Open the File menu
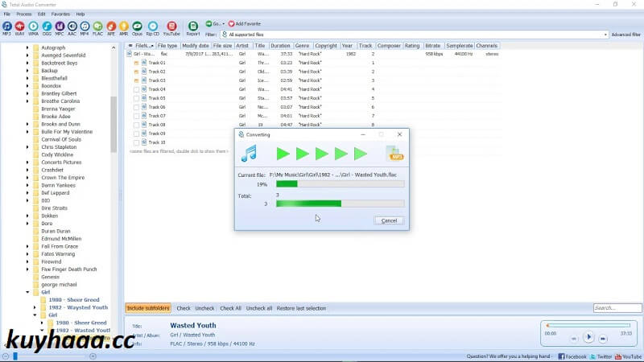The image size is (644, 362). 7,14
